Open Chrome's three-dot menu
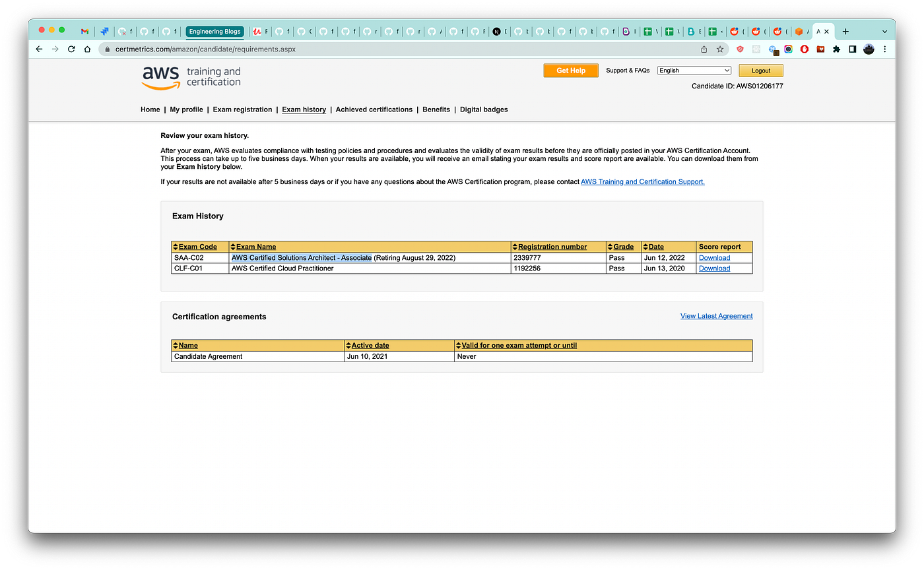 click(x=885, y=49)
